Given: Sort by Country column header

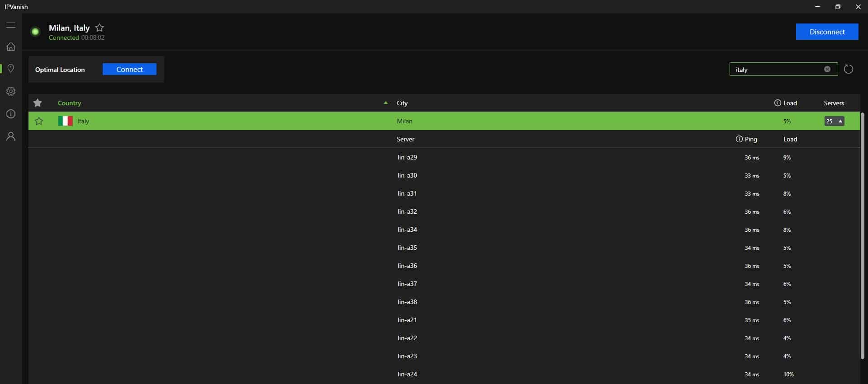Looking at the screenshot, I should pos(69,103).
